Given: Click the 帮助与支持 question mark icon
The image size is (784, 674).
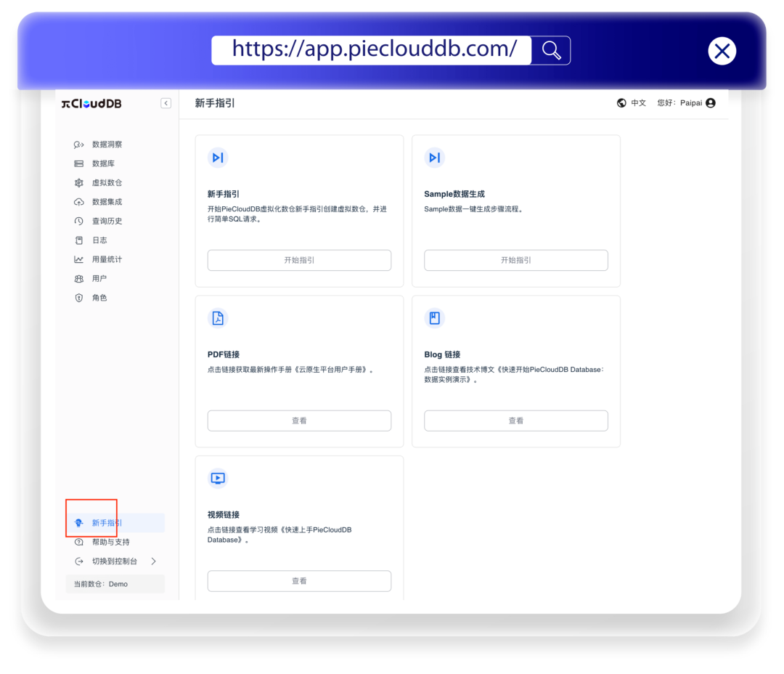Looking at the screenshot, I should pyautogui.click(x=78, y=542).
